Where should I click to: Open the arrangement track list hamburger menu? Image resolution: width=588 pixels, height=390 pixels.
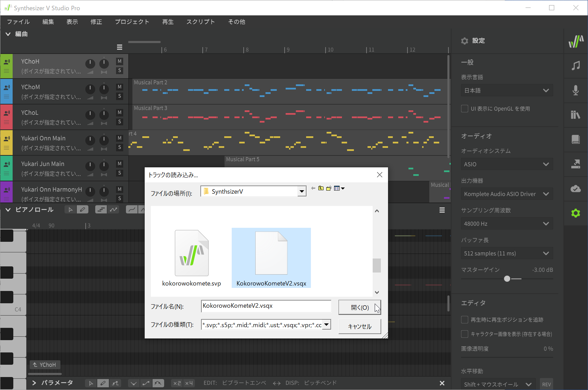point(119,47)
